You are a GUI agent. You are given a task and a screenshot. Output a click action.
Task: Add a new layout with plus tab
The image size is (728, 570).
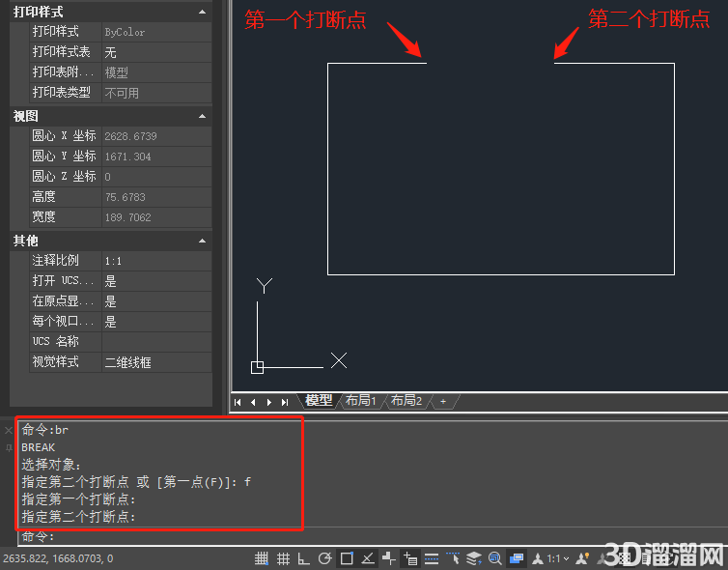pyautogui.click(x=443, y=401)
